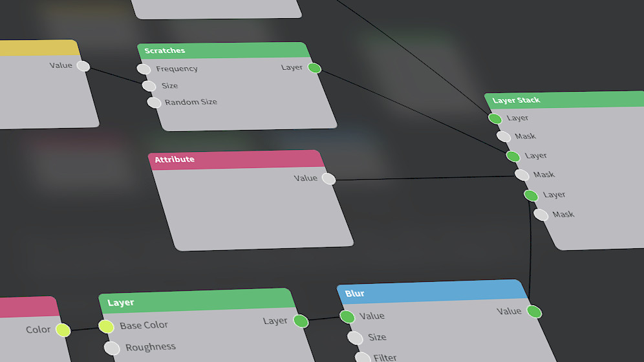The image size is (644, 362).
Task: Click the Scratches Random Size input socket
Action: [x=154, y=103]
